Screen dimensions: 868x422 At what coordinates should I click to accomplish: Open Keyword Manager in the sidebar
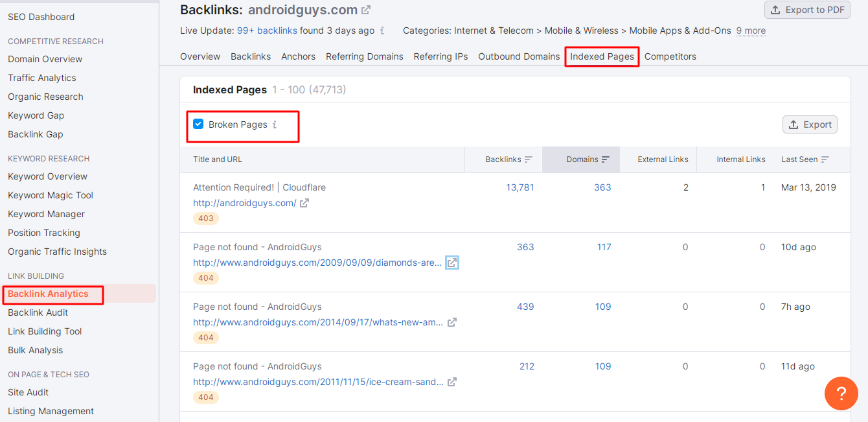(46, 214)
